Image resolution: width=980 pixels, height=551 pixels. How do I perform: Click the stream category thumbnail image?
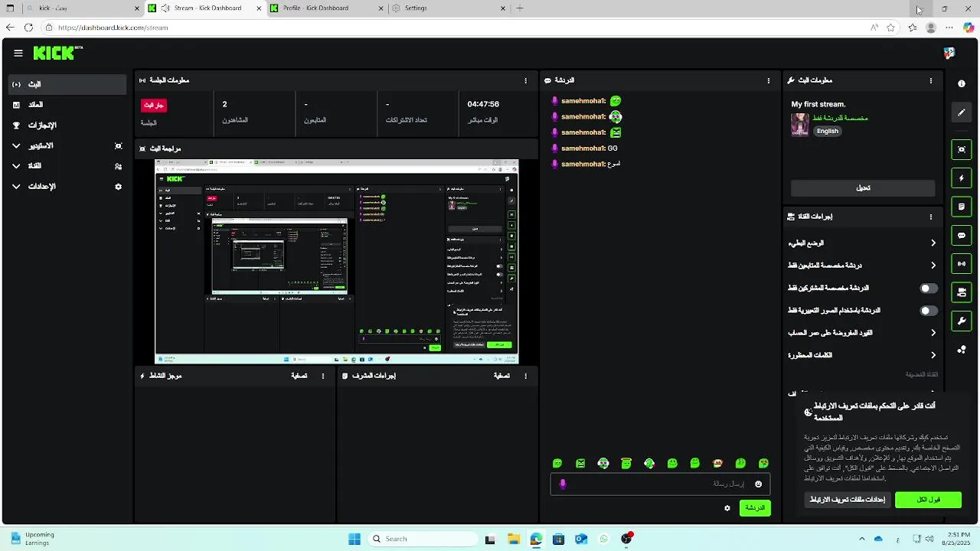800,125
